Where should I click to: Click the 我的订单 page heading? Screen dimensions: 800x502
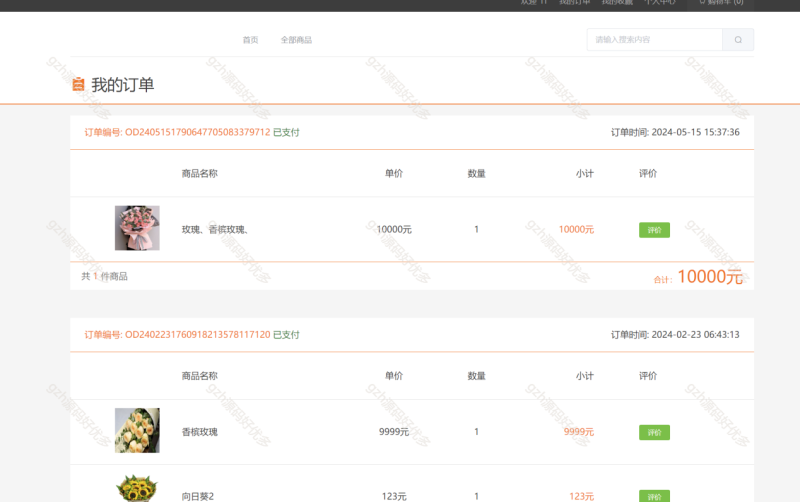[122, 85]
